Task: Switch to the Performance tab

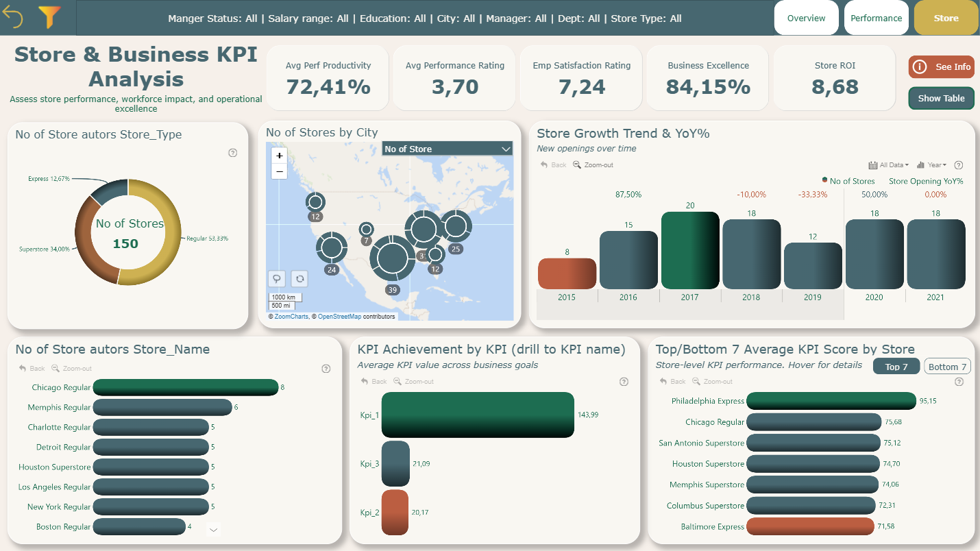Action: tap(877, 18)
